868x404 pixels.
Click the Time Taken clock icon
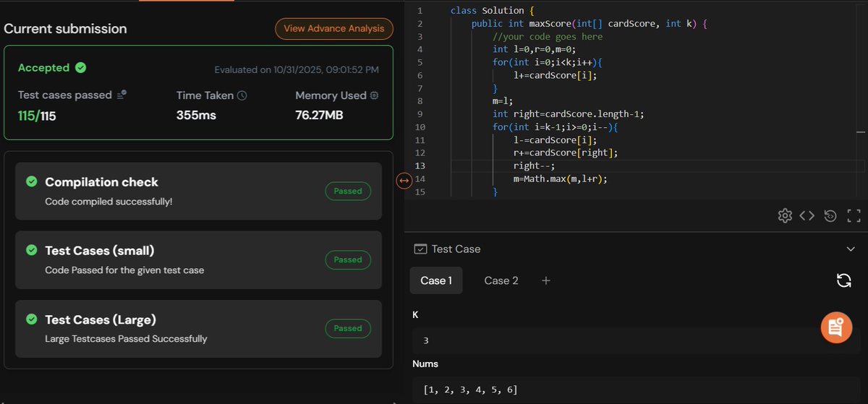(x=242, y=95)
